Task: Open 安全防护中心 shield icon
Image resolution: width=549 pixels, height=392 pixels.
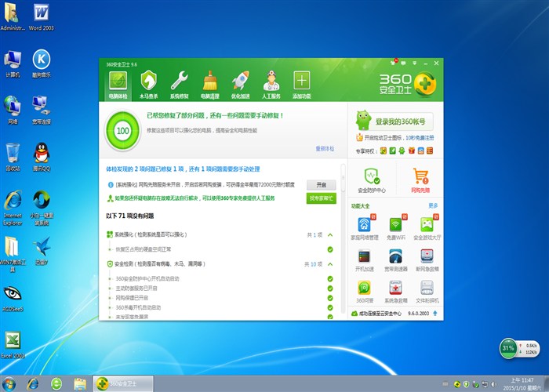Action: 371,180
